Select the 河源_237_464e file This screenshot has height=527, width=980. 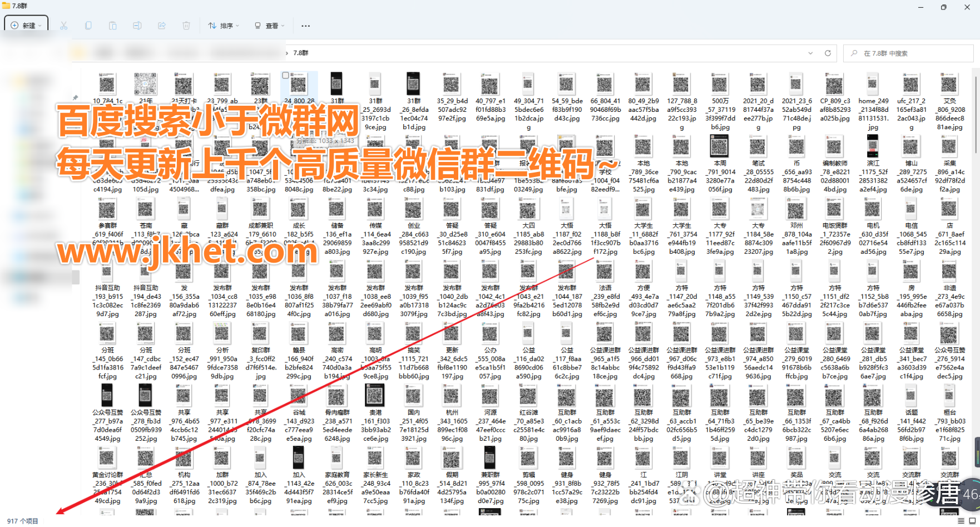point(491,413)
